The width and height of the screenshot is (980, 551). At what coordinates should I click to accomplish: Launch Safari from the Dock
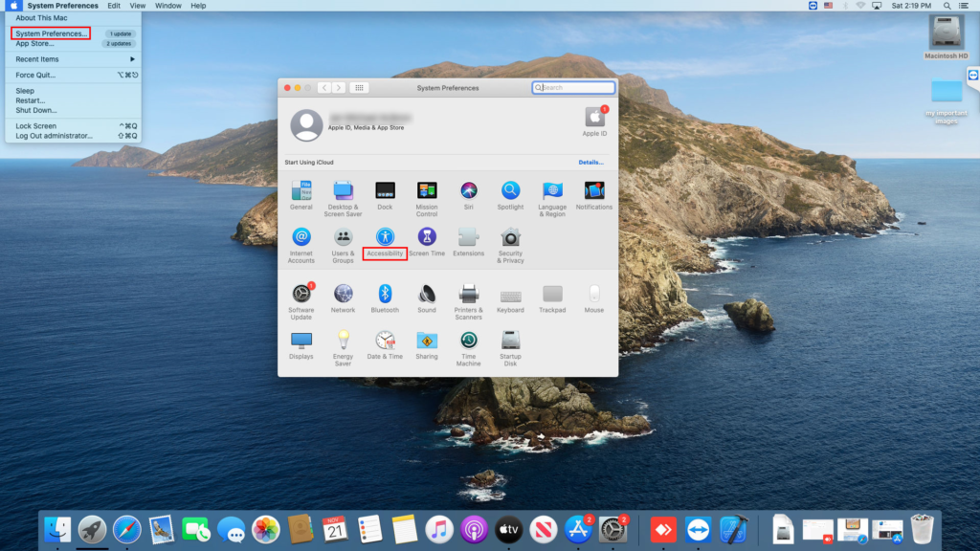126,529
